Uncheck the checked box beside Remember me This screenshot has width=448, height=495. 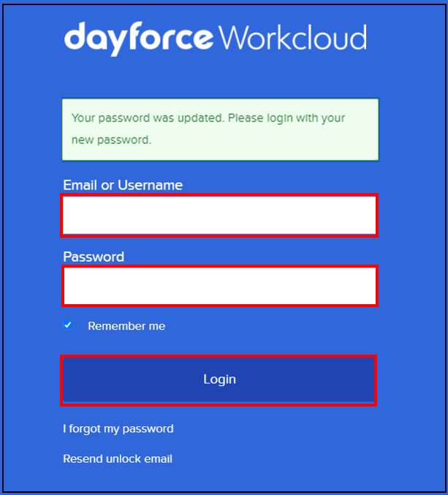(68, 325)
